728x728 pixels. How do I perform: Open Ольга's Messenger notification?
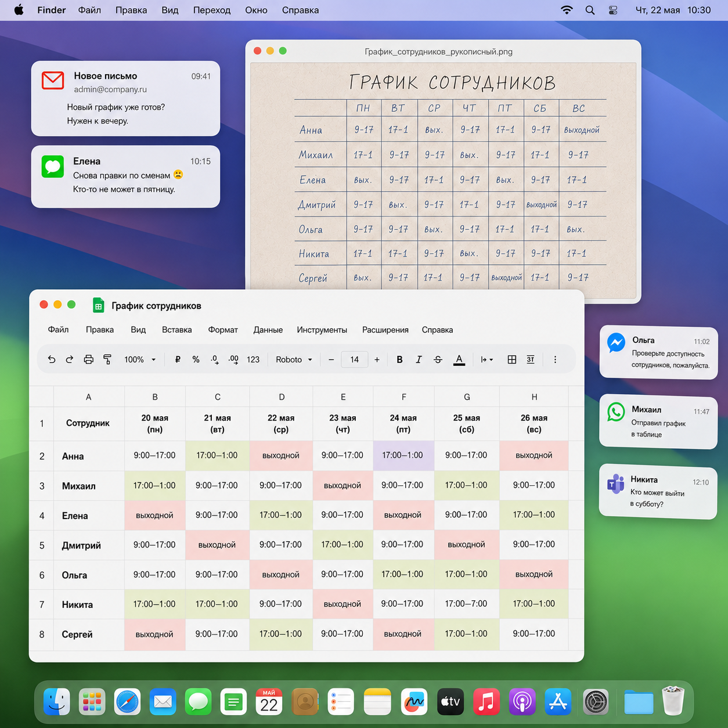(658, 352)
